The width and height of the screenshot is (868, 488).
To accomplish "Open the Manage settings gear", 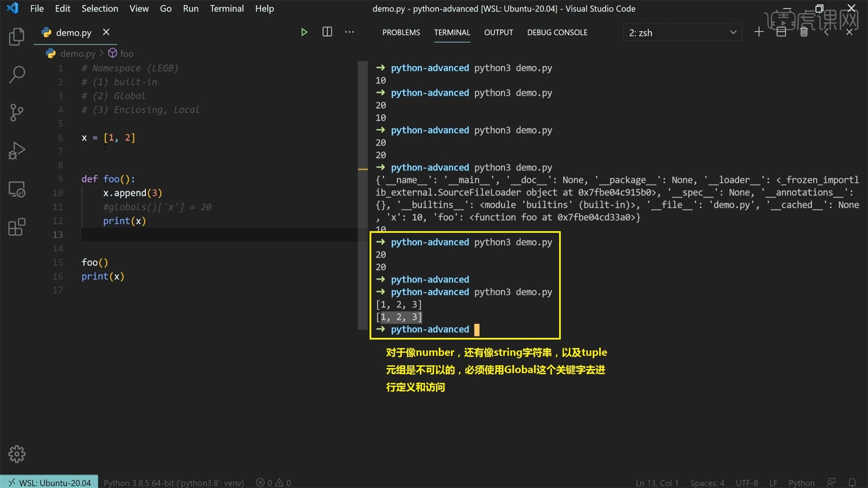I will tap(16, 454).
